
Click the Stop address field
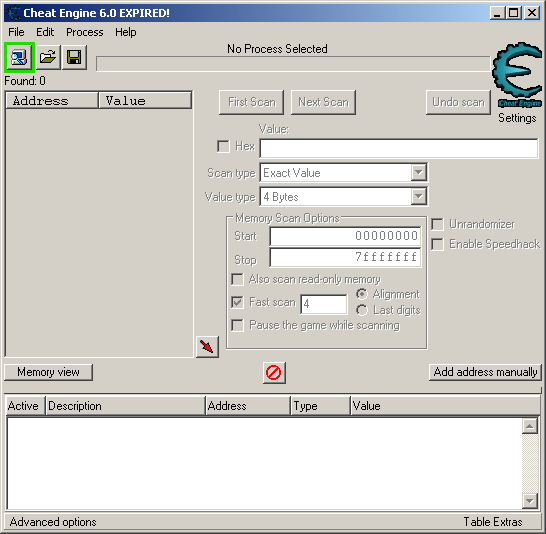click(x=345, y=257)
